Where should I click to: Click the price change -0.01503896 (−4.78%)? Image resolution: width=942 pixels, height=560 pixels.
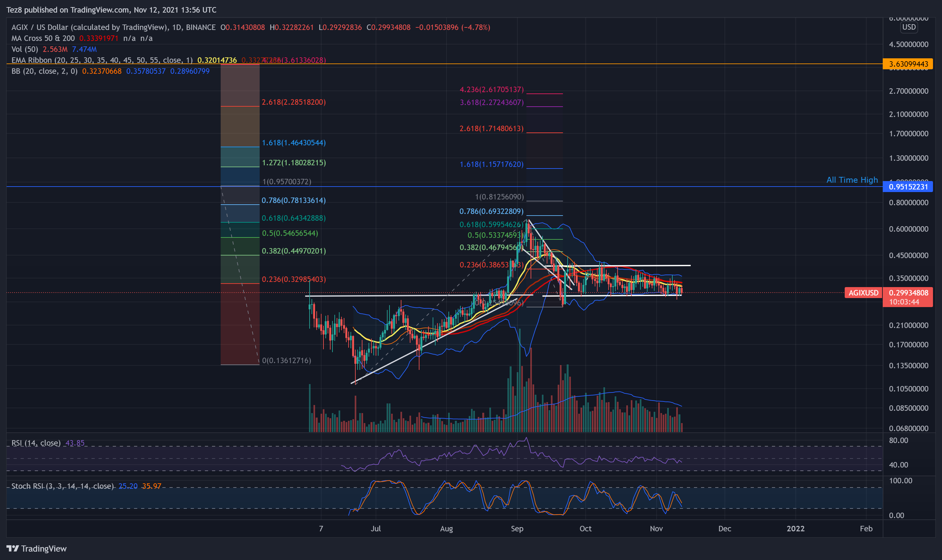tap(453, 27)
